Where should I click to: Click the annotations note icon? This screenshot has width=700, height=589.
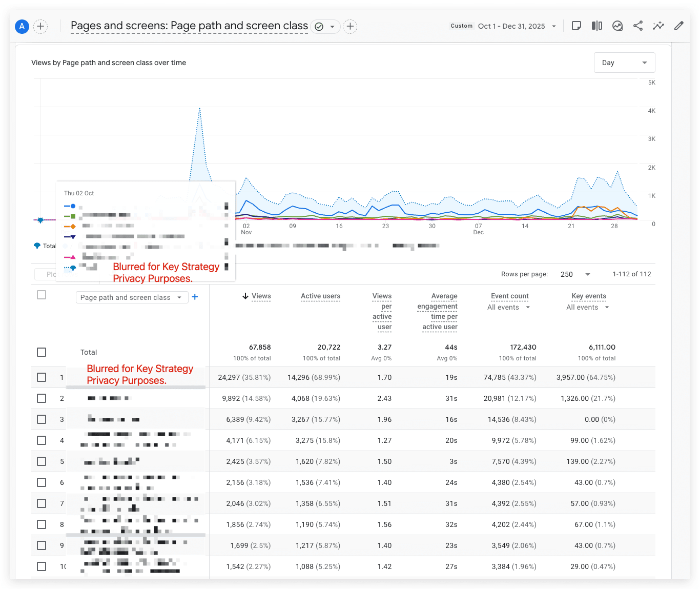pyautogui.click(x=577, y=26)
